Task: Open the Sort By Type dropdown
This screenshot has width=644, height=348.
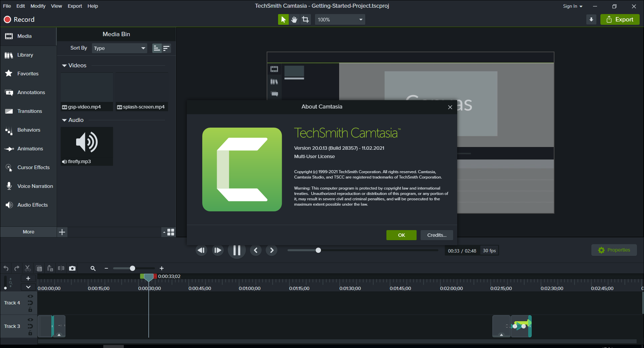Action: click(x=119, y=48)
